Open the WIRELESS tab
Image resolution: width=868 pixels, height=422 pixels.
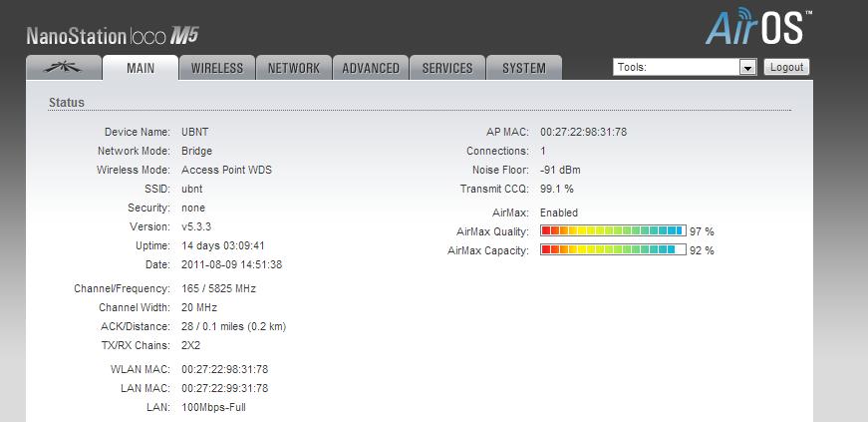(x=217, y=68)
